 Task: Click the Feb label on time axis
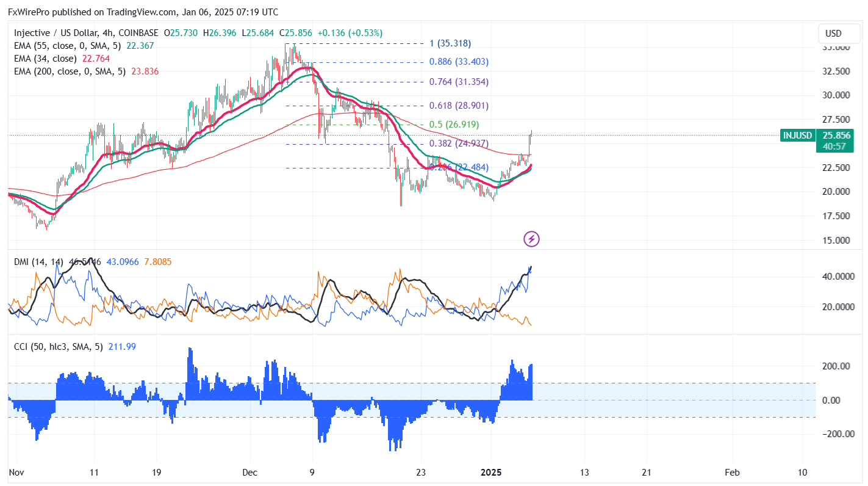pos(732,473)
